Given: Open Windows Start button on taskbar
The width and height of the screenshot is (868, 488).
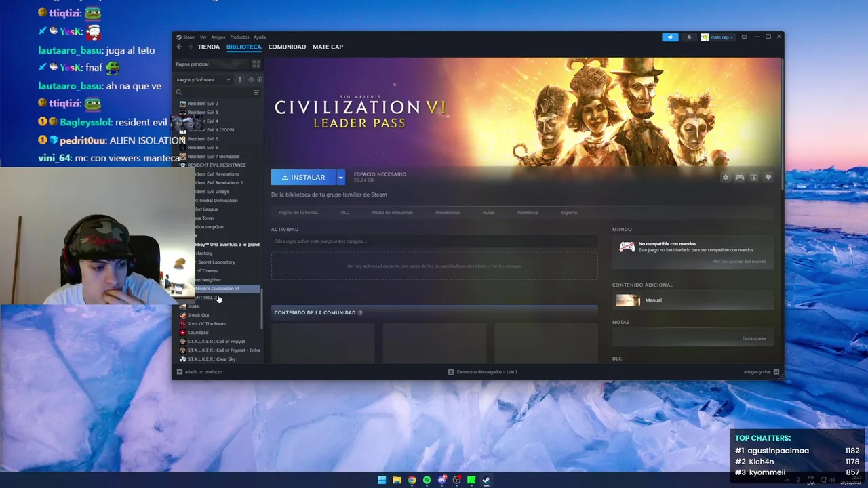Looking at the screenshot, I should coord(382,480).
